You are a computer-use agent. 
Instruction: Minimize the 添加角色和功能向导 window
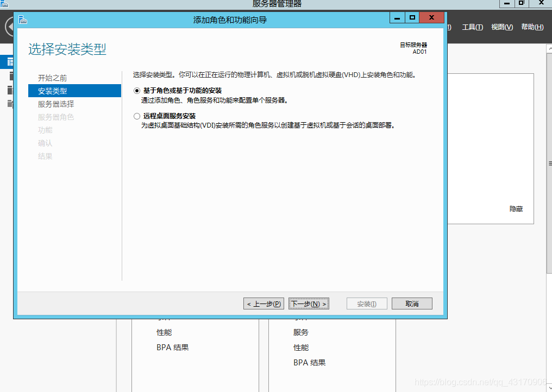click(x=397, y=17)
